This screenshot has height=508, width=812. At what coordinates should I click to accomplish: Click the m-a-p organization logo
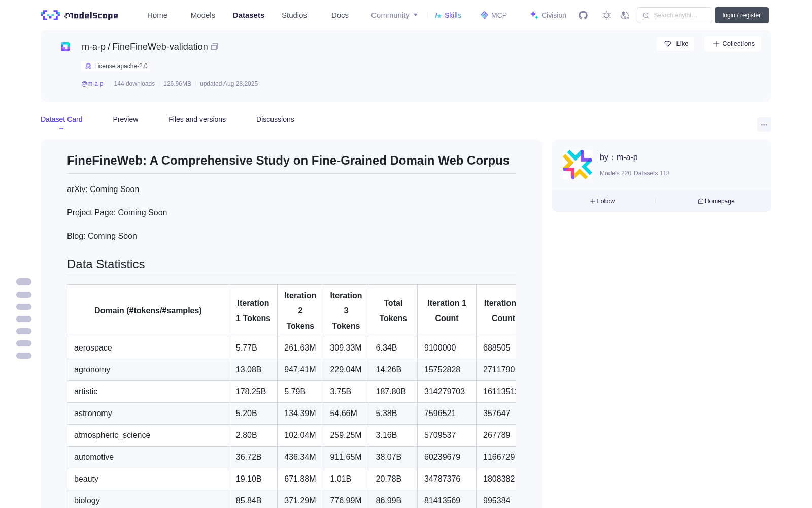pos(578,165)
